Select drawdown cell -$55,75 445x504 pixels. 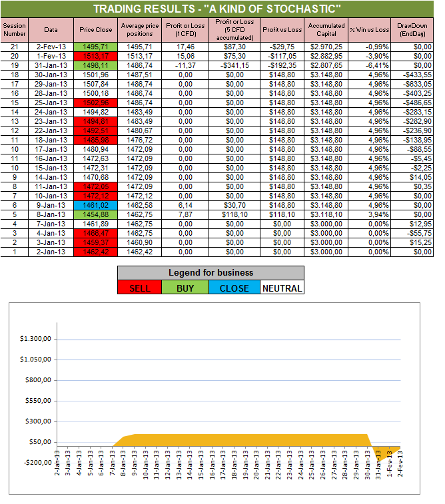412,233
